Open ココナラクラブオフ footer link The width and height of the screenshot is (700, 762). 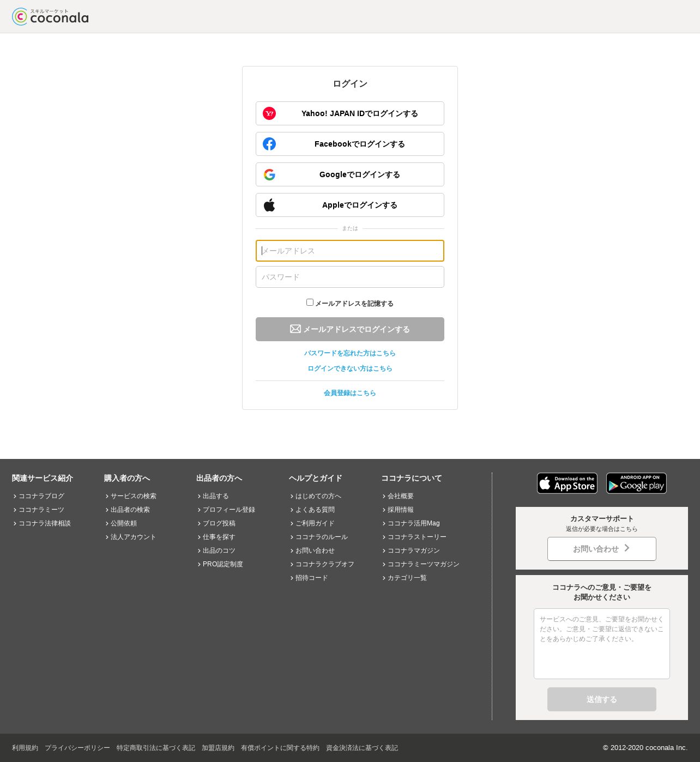[325, 564]
